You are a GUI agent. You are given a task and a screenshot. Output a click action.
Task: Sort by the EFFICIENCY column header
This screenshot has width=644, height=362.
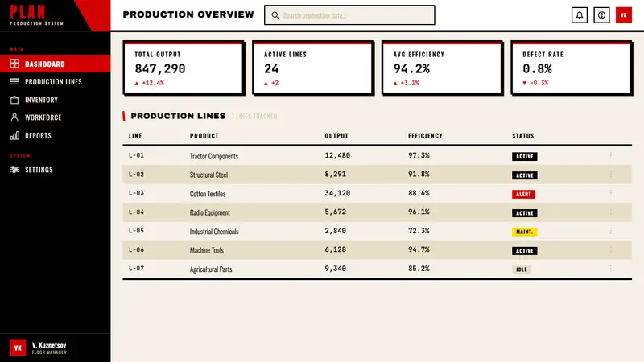pyautogui.click(x=425, y=136)
